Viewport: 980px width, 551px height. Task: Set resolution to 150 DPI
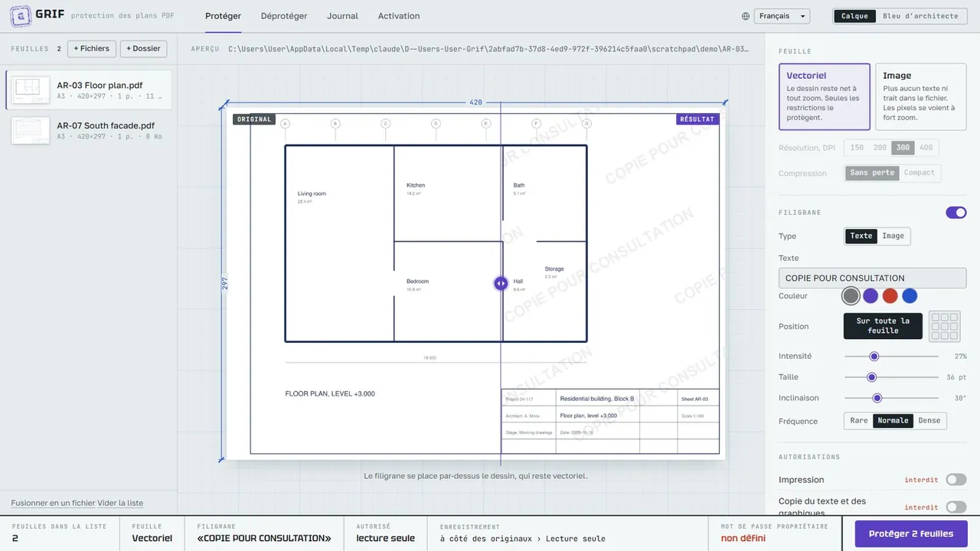tap(857, 148)
